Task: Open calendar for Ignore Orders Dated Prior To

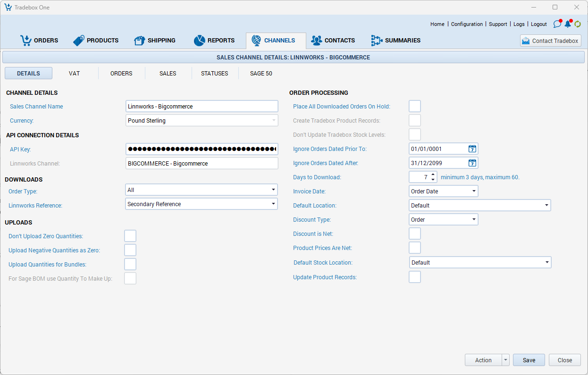Action: click(x=472, y=149)
